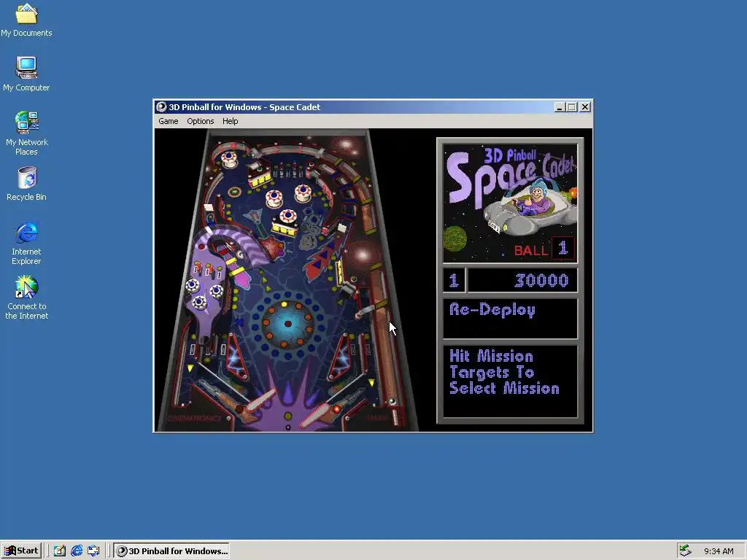Image resolution: width=747 pixels, height=560 pixels.
Task: Open the Game menu
Action: 169,121
